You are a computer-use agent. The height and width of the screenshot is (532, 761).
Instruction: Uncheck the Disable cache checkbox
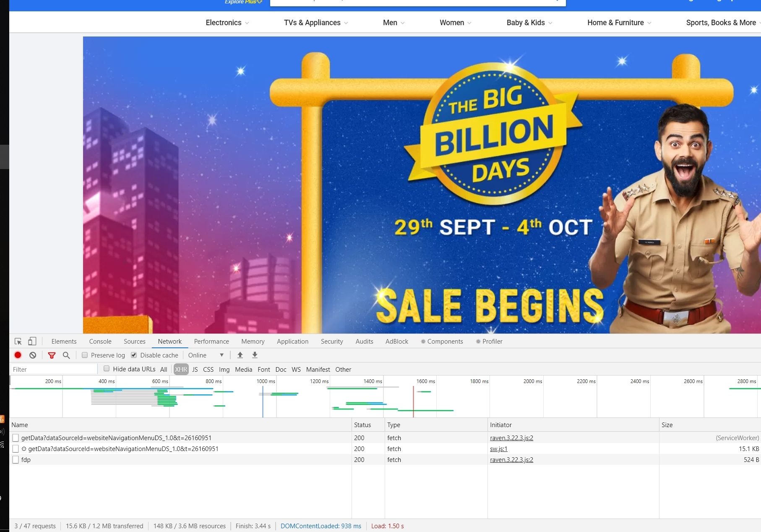[134, 355]
